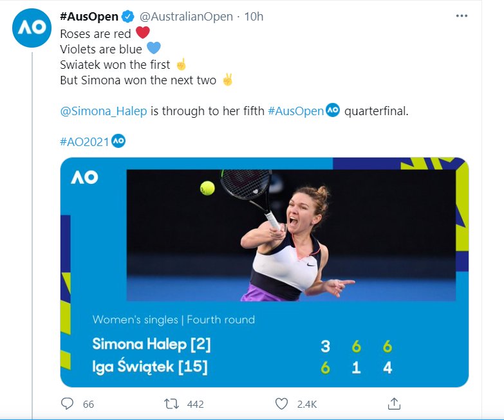Like the tweet with heart icon
Screen dimensions: 504x420
281,404
